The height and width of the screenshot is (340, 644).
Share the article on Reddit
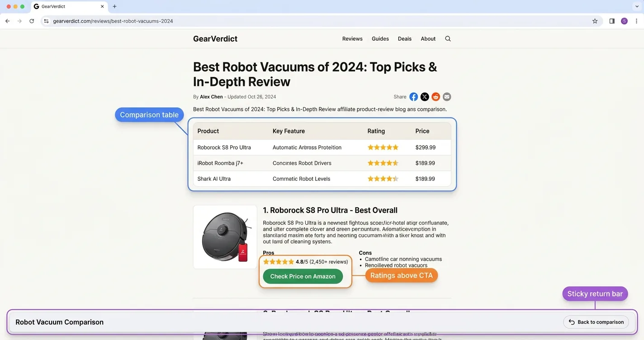click(x=436, y=97)
